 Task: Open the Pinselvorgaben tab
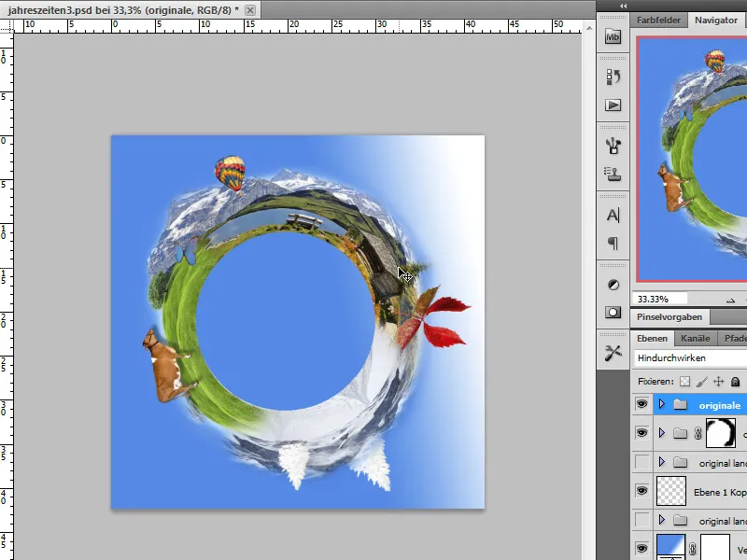click(x=669, y=317)
